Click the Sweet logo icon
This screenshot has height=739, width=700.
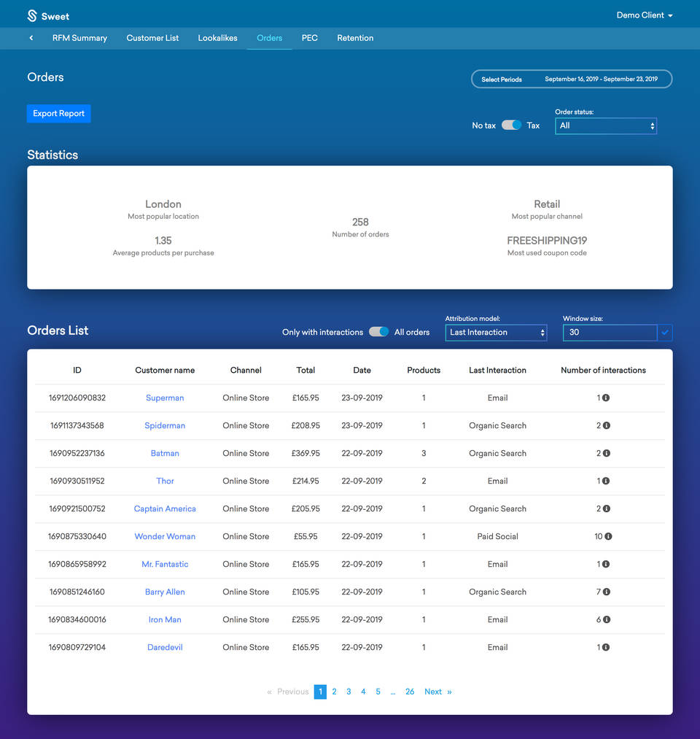pos(32,16)
